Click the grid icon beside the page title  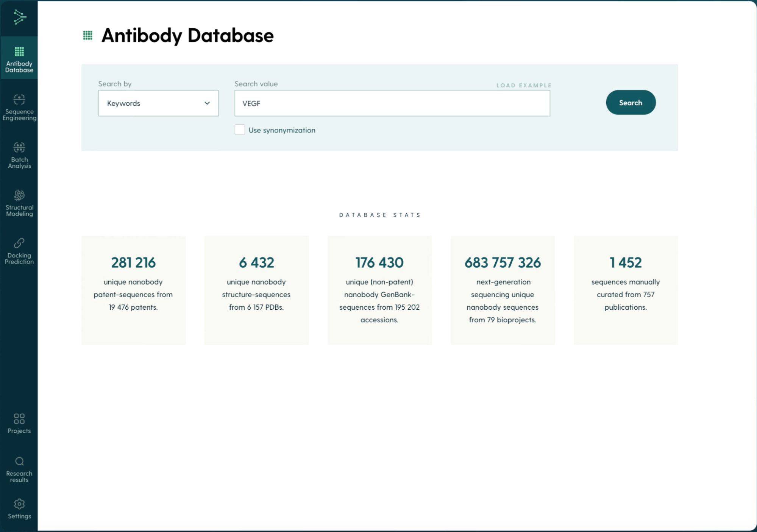pyautogui.click(x=88, y=36)
